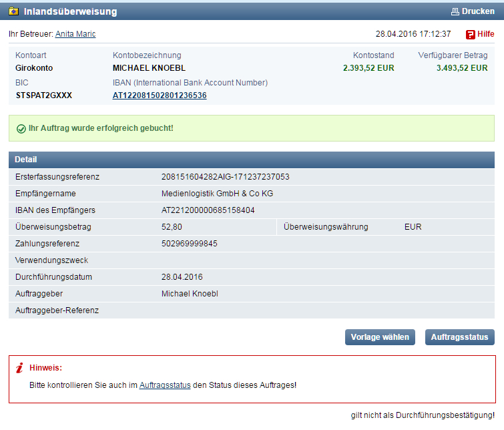Image resolution: width=504 pixels, height=430 pixels.
Task: Click the Auftraggeber-Referenz row label
Action: [57, 310]
